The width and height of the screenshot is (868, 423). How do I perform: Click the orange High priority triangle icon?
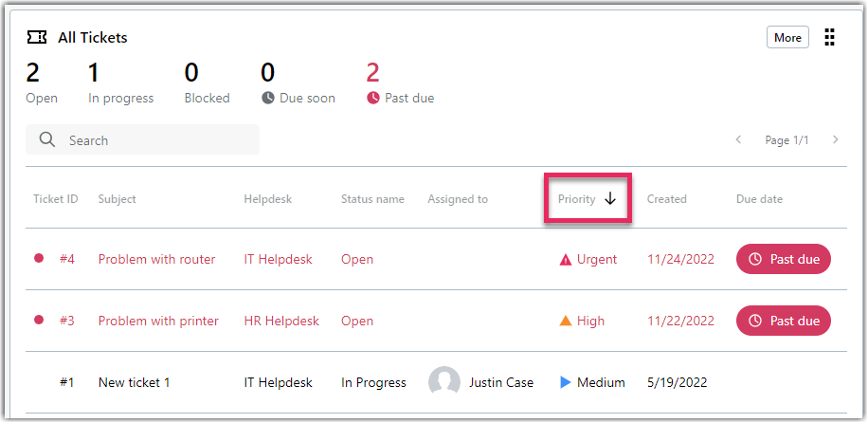(565, 321)
